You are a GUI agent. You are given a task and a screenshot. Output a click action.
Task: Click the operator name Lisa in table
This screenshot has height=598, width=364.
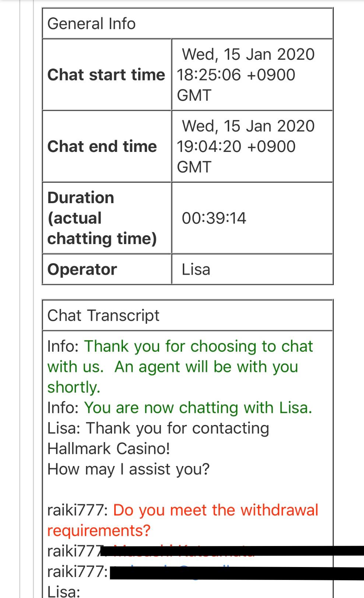[x=196, y=270]
